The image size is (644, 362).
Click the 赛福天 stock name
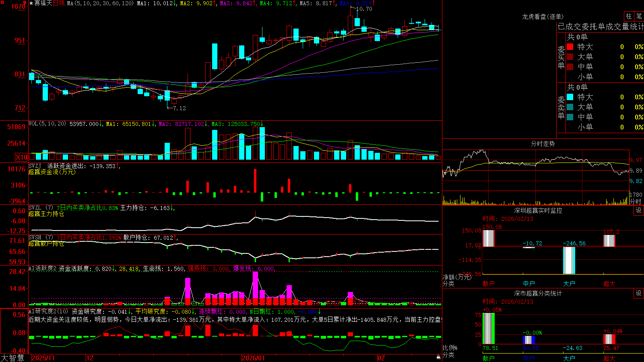[x=43, y=3]
